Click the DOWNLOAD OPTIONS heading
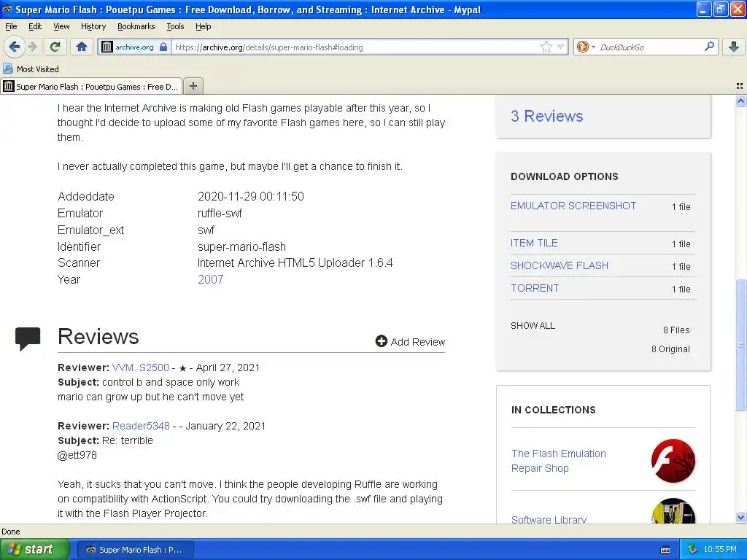Screen dimensions: 747x560 tap(564, 176)
